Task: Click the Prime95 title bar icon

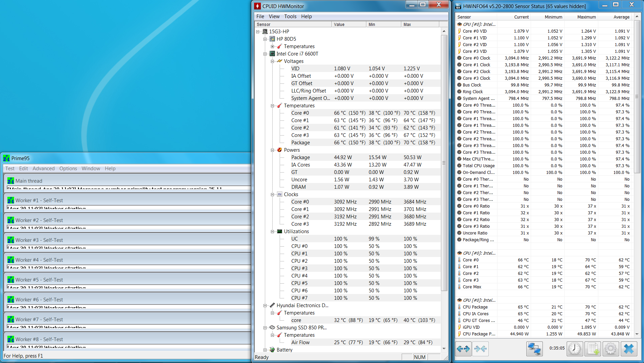Action: [x=6, y=158]
